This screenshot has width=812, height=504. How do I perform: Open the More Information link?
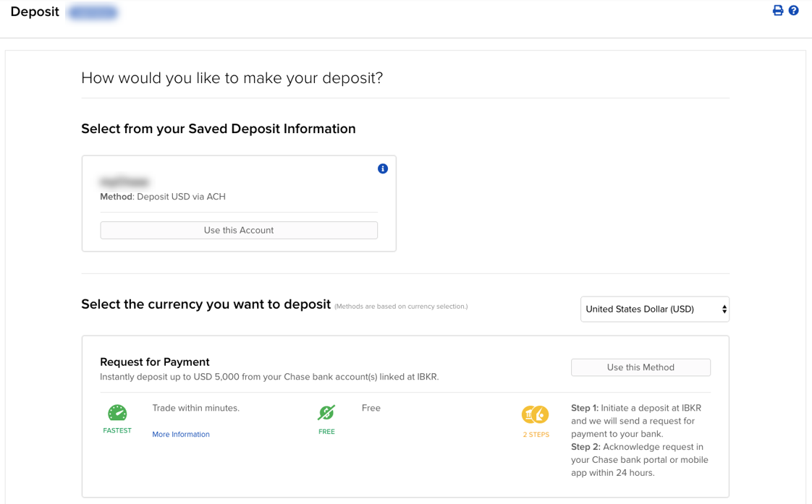point(180,434)
